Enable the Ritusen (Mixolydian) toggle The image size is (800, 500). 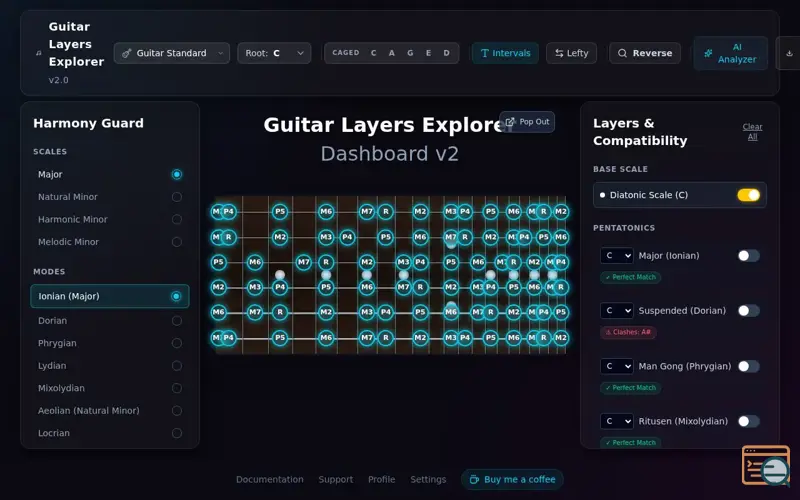point(748,421)
